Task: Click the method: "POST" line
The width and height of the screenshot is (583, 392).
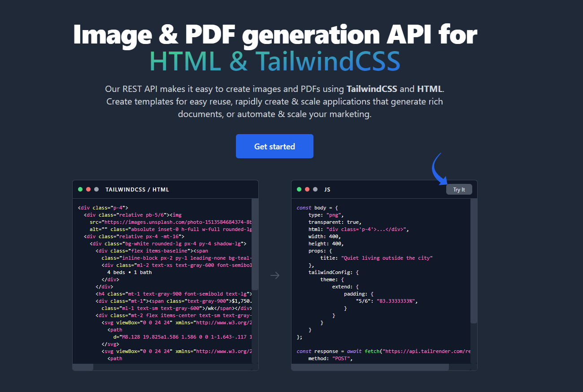Action: click(x=331, y=358)
